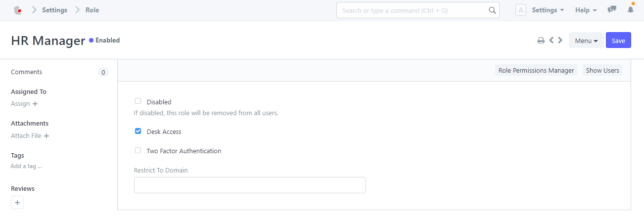Expand the Settings dropdown in navbar
This screenshot has width=644, height=217.
pyautogui.click(x=548, y=10)
